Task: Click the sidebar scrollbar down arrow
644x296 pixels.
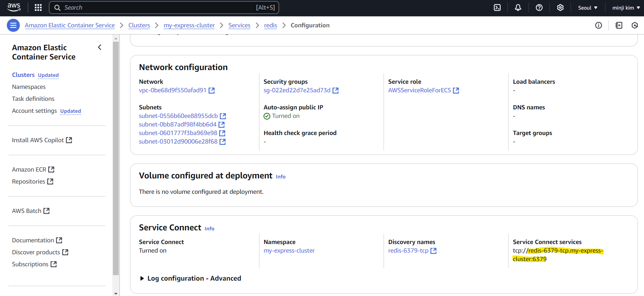Action: (x=116, y=293)
